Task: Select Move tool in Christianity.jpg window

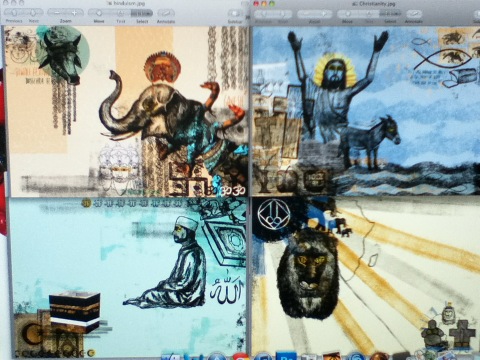Action: point(347,14)
